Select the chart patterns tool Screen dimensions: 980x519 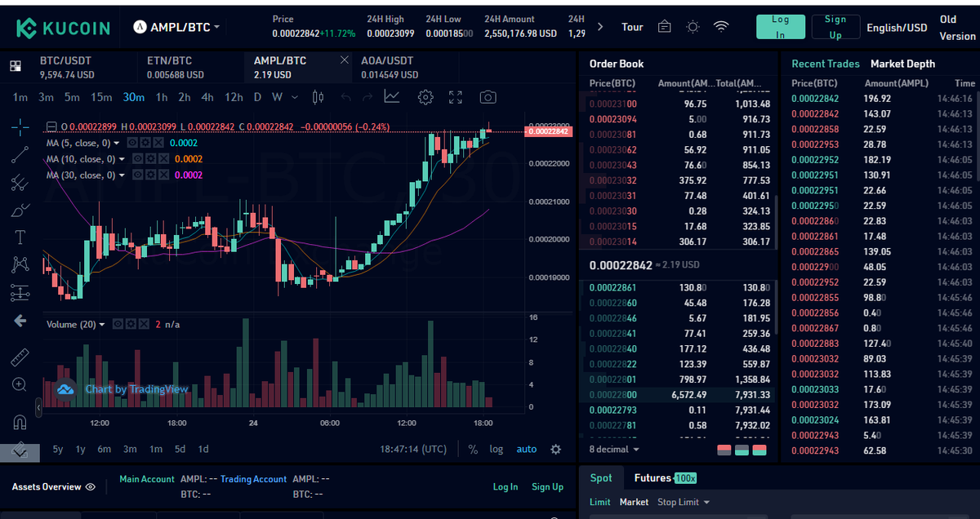(x=20, y=264)
